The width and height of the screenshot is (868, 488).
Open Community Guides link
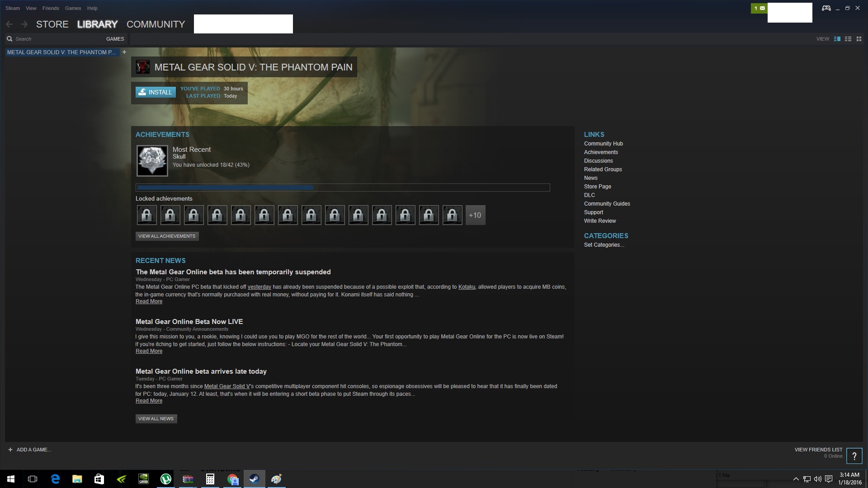[x=607, y=204]
